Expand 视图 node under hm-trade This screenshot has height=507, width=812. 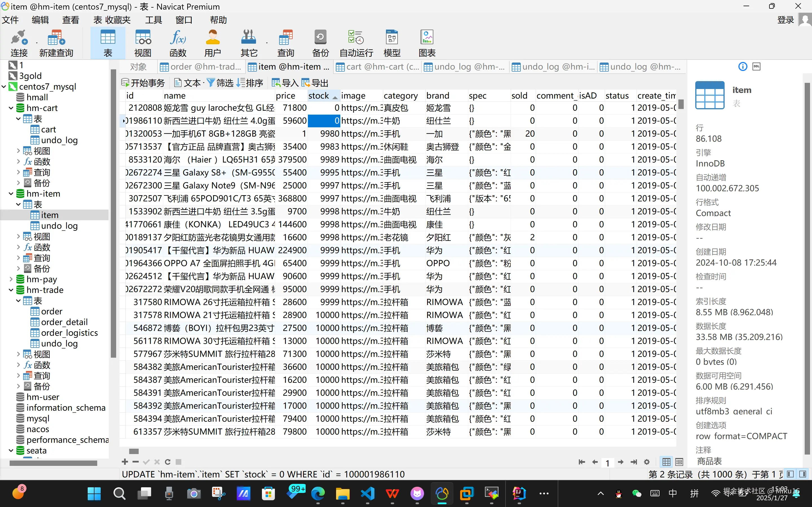[18, 354]
